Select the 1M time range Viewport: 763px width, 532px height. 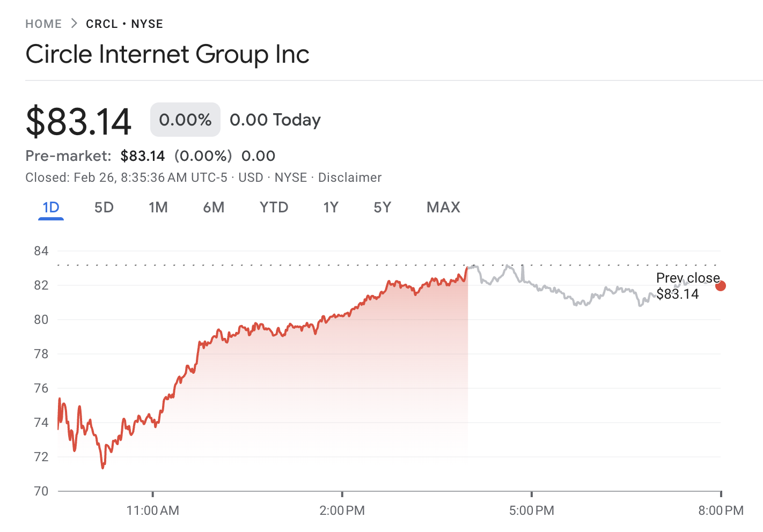tap(158, 208)
